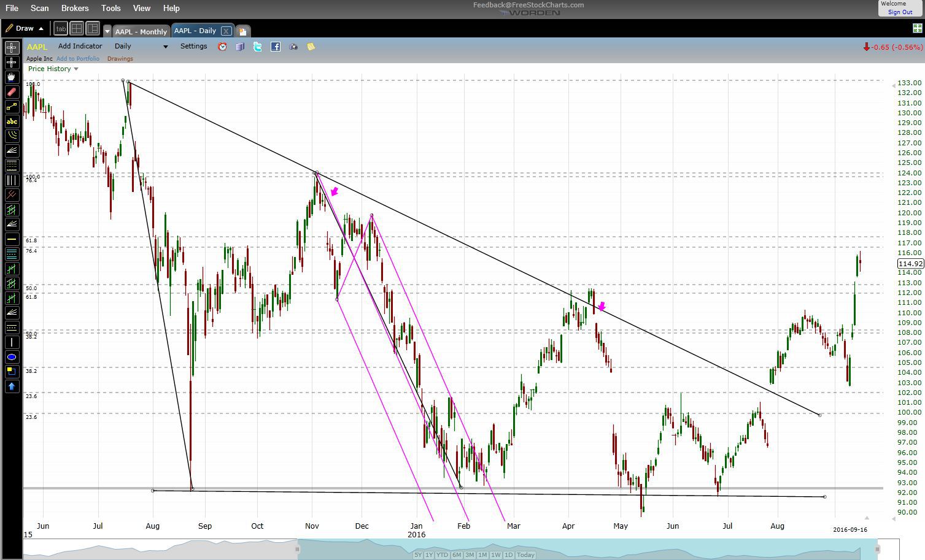
Task: Select the blue ellipse shape tool
Action: tap(11, 357)
